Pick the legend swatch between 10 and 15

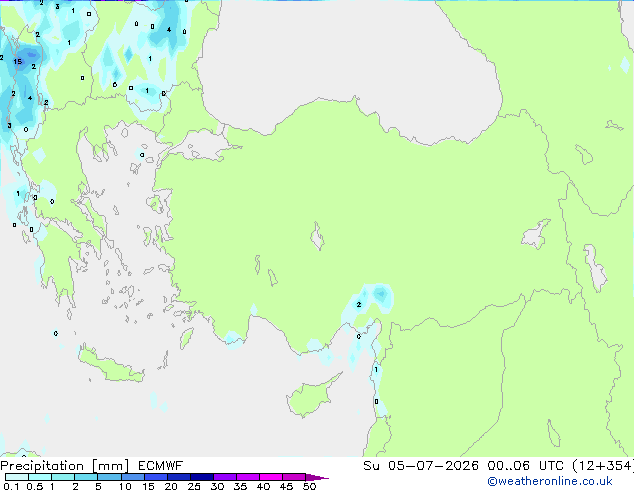click(x=133, y=477)
